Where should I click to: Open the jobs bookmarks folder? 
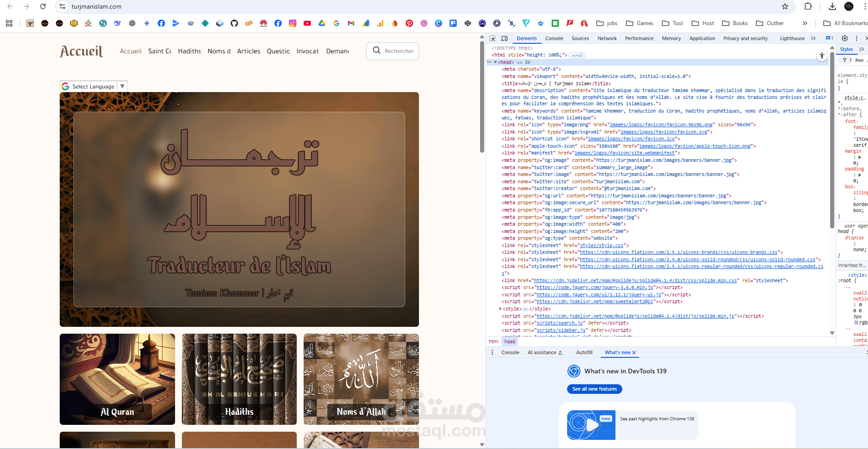(607, 23)
